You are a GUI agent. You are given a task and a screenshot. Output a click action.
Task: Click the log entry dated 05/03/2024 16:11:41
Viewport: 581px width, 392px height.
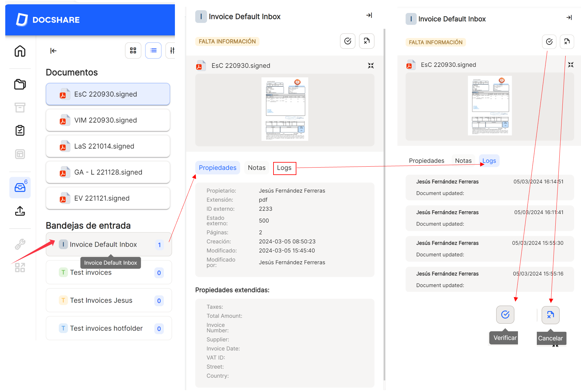490,218
